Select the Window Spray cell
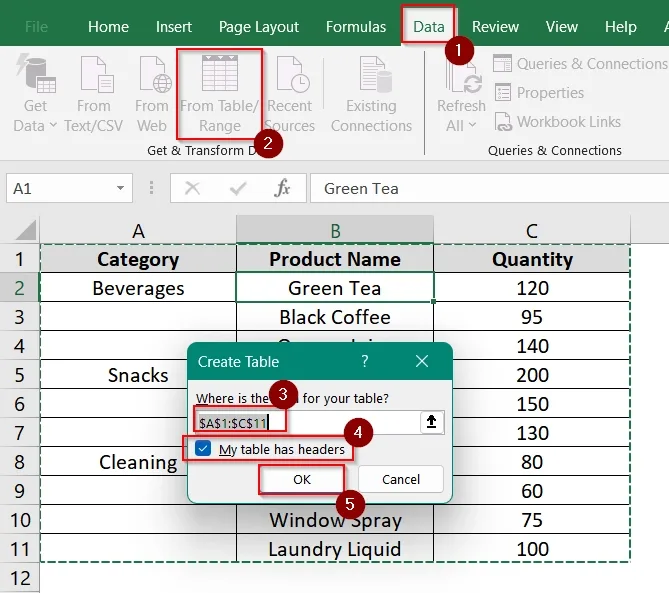669x593 pixels. 335,520
